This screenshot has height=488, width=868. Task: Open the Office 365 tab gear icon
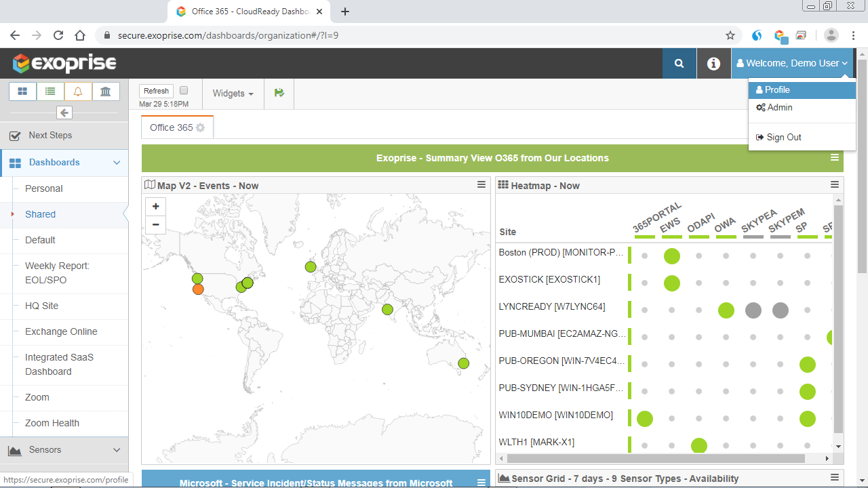tap(201, 127)
